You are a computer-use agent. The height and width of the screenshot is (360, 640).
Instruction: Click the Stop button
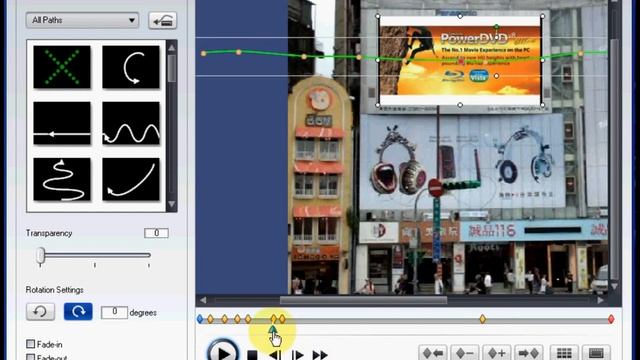pyautogui.click(x=253, y=355)
